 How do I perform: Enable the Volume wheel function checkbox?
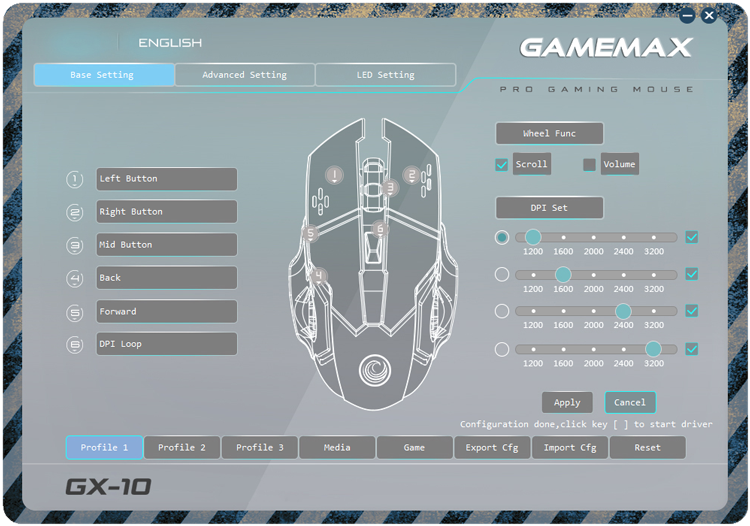coord(589,165)
